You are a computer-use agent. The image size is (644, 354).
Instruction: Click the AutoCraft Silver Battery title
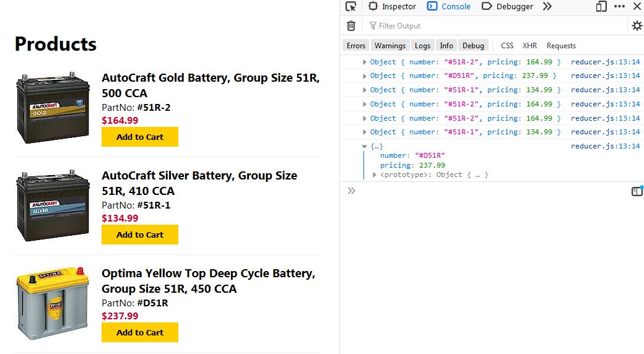(199, 183)
